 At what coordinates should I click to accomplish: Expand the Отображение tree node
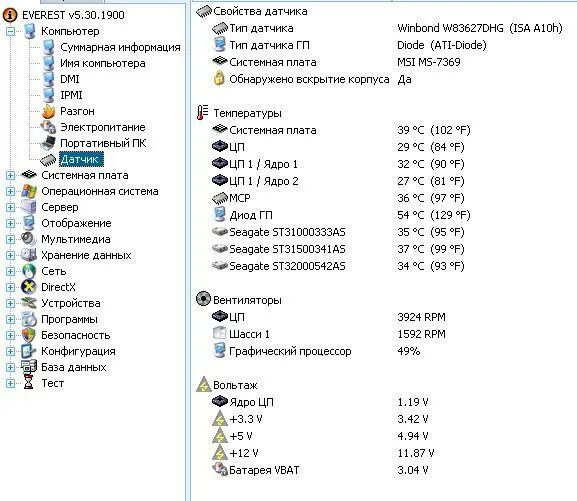pos(10,224)
